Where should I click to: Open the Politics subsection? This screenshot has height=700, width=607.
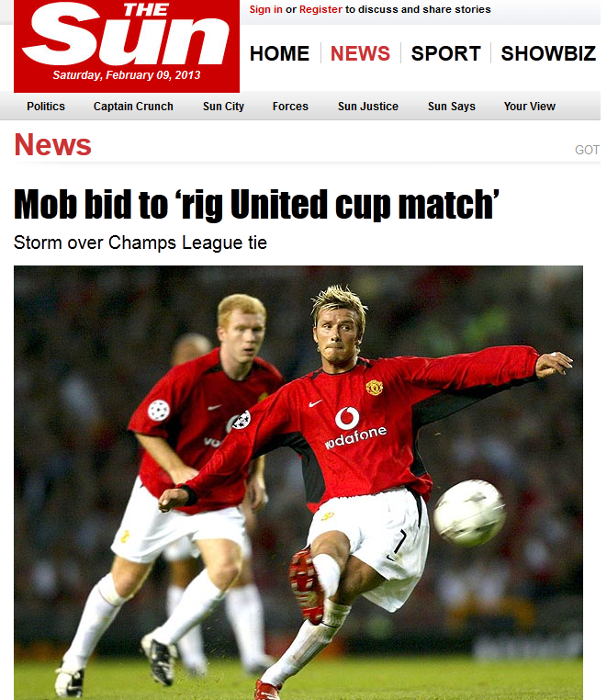coord(46,107)
